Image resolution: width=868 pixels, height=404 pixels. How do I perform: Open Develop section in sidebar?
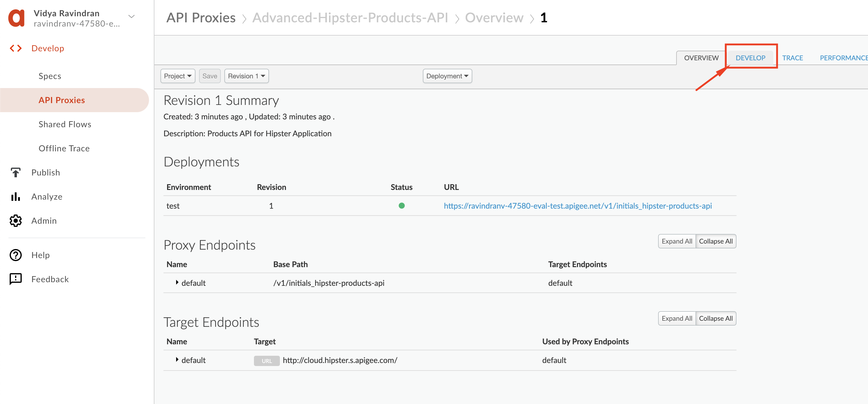(48, 48)
